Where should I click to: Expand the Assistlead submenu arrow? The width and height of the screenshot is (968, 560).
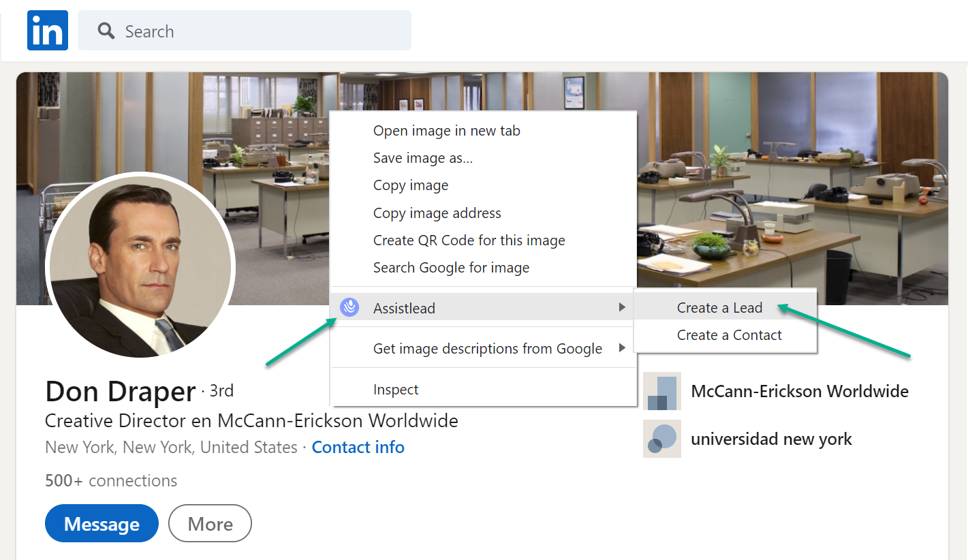coord(622,308)
